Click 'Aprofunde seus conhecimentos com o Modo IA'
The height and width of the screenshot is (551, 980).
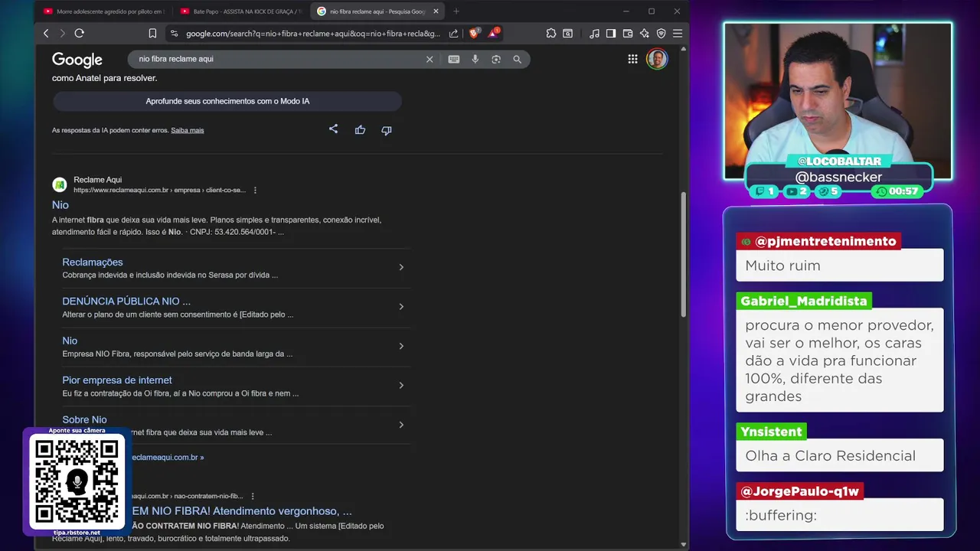(x=227, y=101)
